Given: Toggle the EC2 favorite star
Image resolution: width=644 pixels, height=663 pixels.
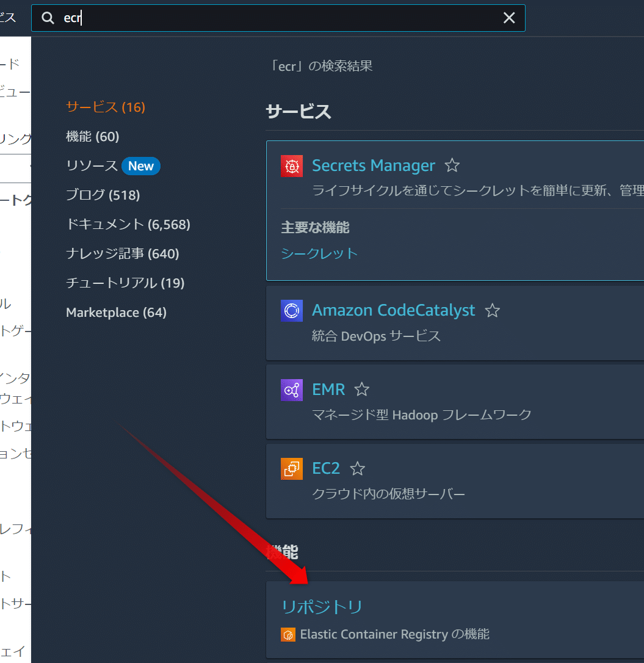Looking at the screenshot, I should point(357,468).
